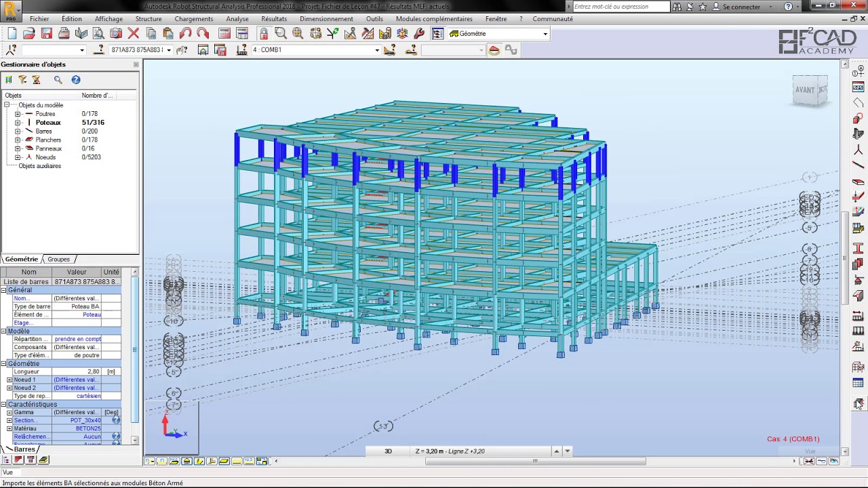The height and width of the screenshot is (488, 868).
Task: Open the Dimensionnement menu
Action: coord(326,19)
